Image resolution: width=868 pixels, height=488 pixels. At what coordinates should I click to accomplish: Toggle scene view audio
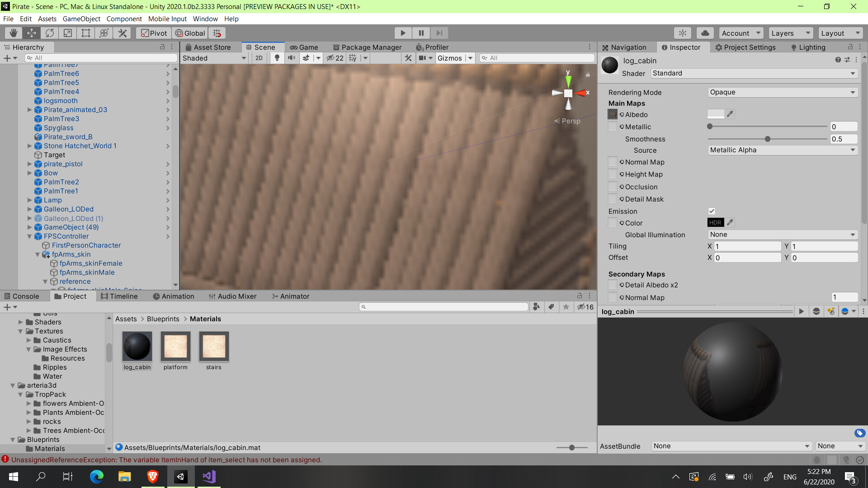click(x=292, y=58)
